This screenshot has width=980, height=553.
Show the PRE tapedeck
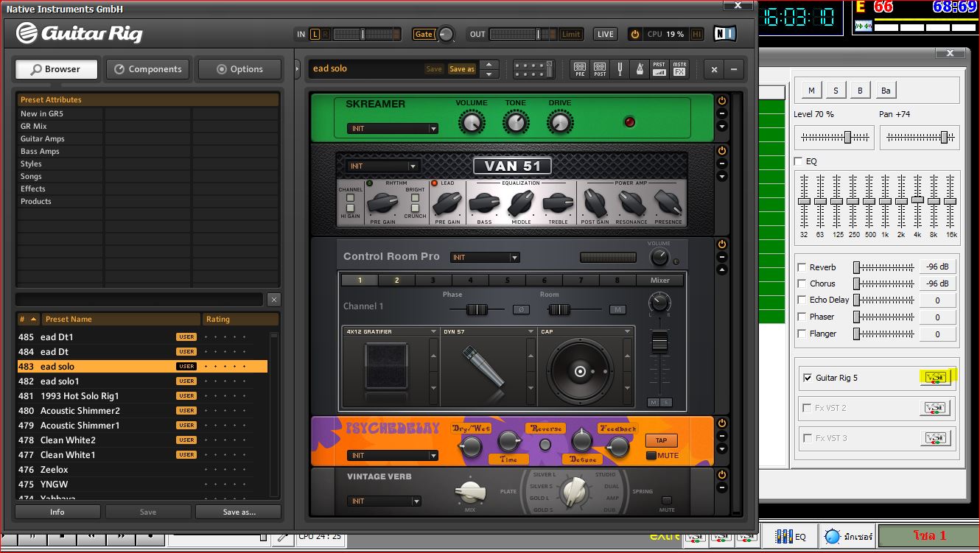click(580, 68)
